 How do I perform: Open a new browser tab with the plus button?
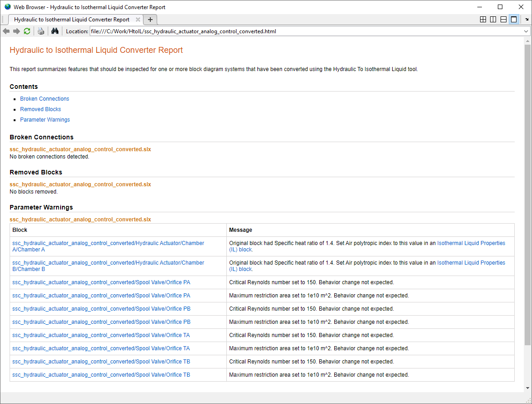coord(150,20)
